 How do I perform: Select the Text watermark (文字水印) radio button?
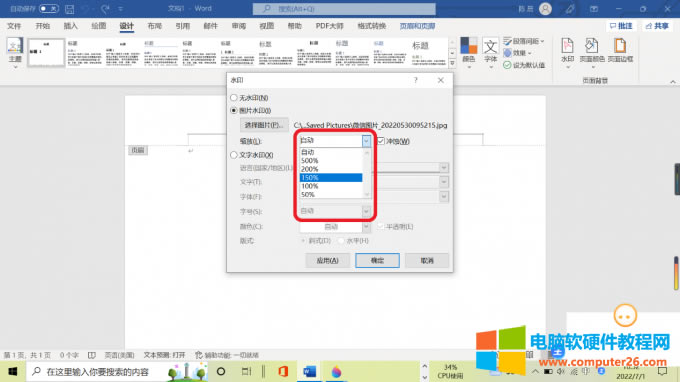coord(234,155)
